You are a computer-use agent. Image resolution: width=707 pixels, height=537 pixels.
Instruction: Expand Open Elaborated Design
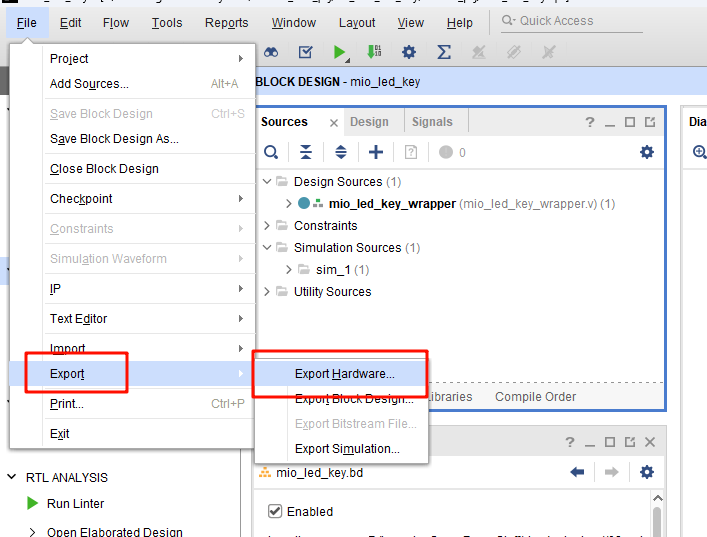(x=32, y=532)
